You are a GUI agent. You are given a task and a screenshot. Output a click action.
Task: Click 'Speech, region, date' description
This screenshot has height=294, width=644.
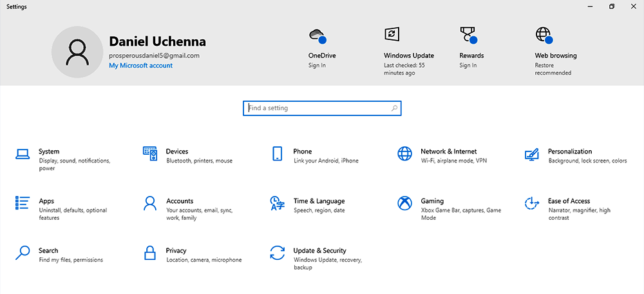pos(319,211)
